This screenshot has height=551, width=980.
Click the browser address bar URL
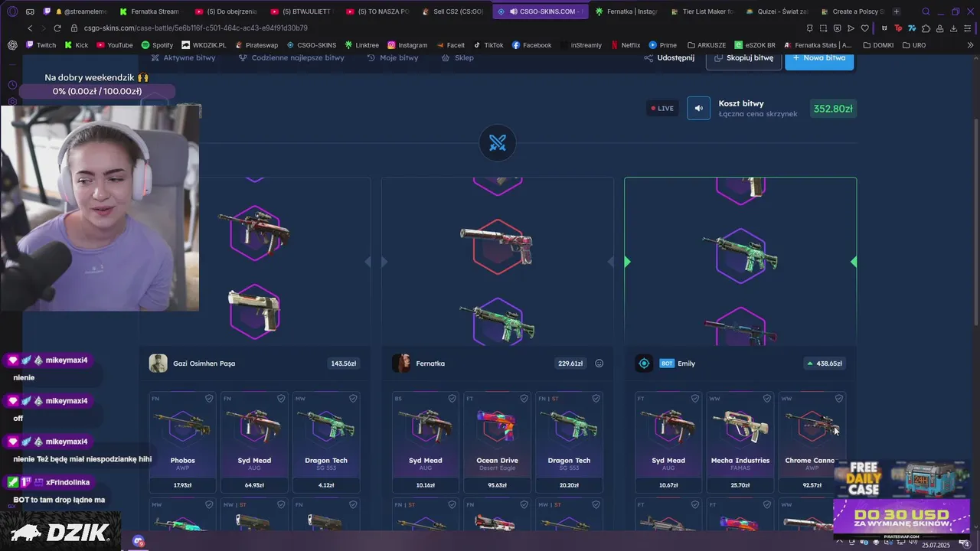[196, 28]
